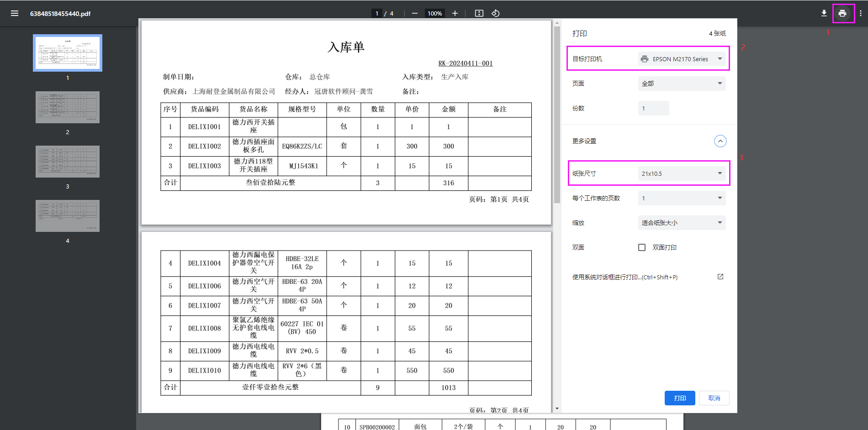Click the 100% zoom level field
Image resolution: width=868 pixels, height=430 pixels.
click(434, 13)
